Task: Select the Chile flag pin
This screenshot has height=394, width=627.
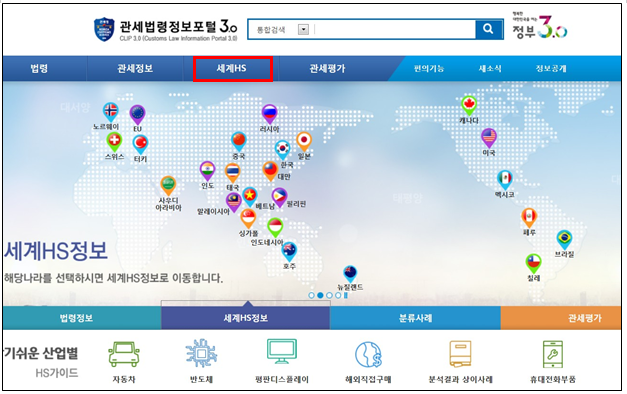Action: tap(533, 263)
